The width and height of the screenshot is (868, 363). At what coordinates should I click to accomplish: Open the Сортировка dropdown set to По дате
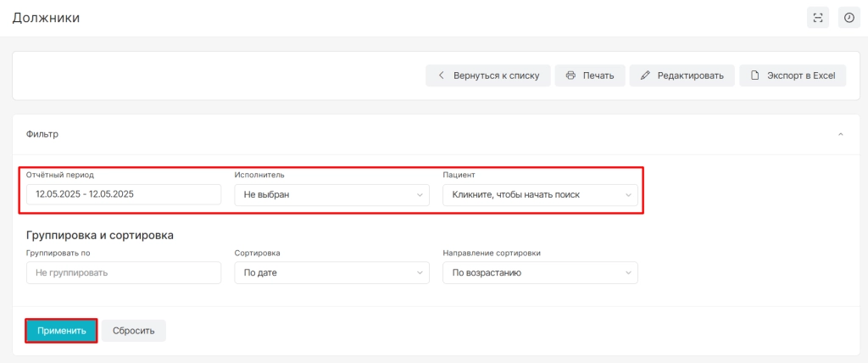331,272
